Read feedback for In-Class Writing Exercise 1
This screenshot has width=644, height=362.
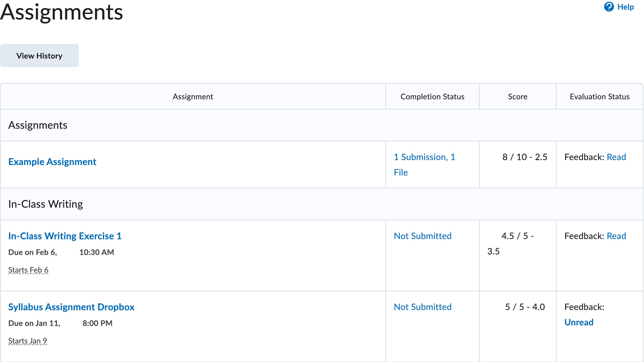click(616, 236)
